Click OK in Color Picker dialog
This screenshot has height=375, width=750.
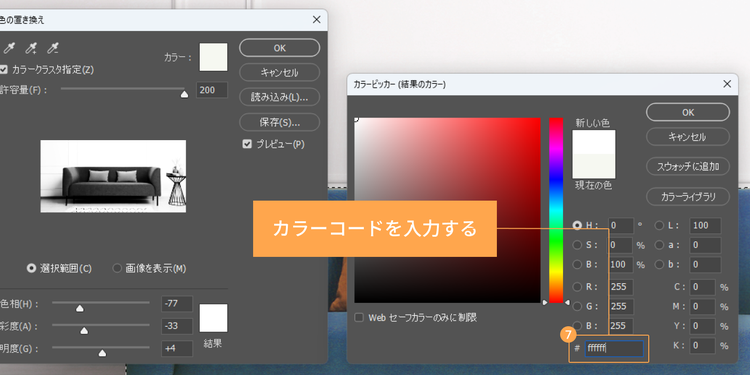688,112
